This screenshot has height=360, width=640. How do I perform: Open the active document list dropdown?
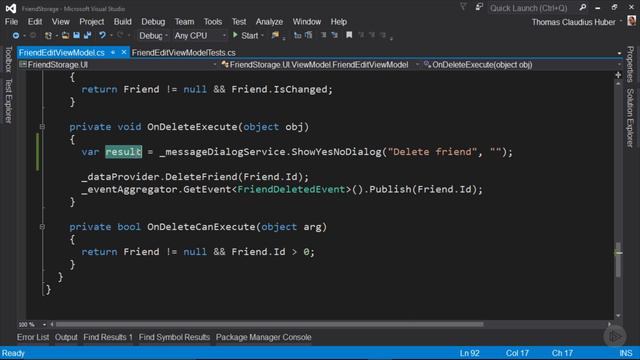pyautogui.click(x=619, y=53)
